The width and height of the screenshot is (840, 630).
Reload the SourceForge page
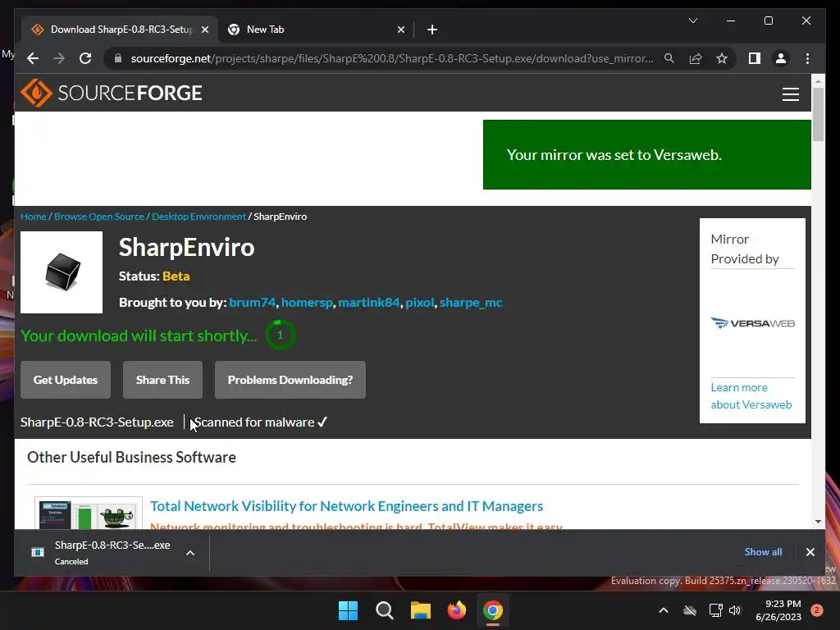[x=85, y=58]
